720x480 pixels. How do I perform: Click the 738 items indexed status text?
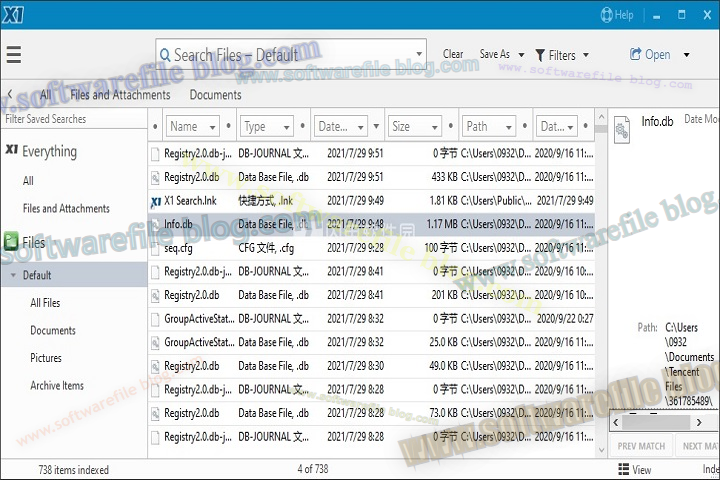[x=73, y=469]
